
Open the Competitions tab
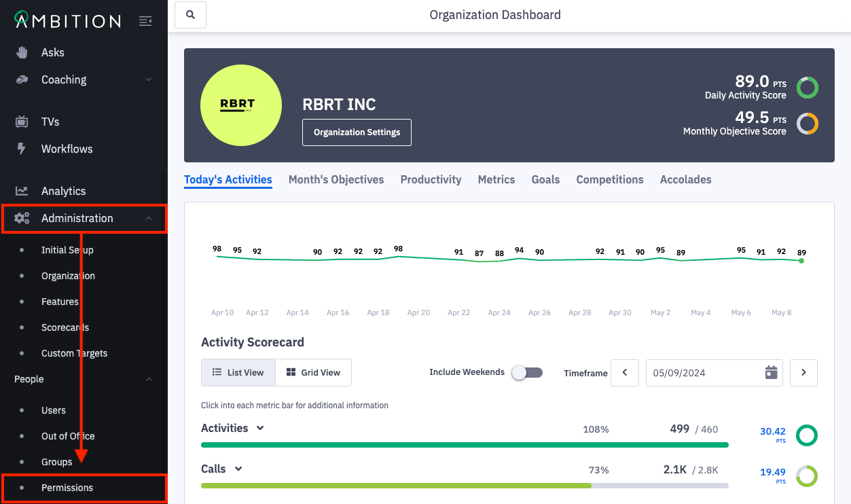click(609, 179)
